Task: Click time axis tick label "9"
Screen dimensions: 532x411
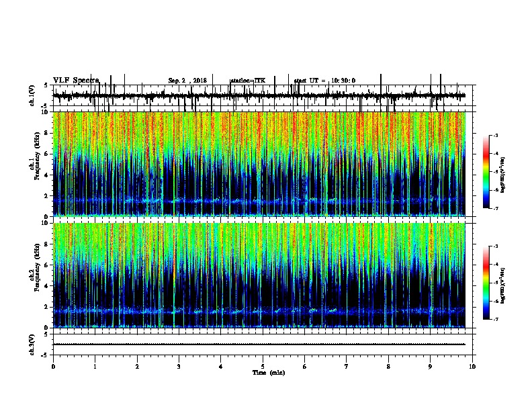Action: [x=430, y=367]
